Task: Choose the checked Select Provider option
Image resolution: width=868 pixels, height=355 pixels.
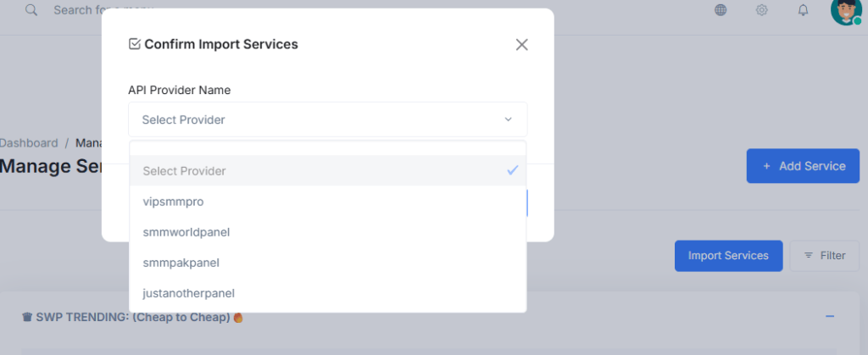Action: click(327, 171)
